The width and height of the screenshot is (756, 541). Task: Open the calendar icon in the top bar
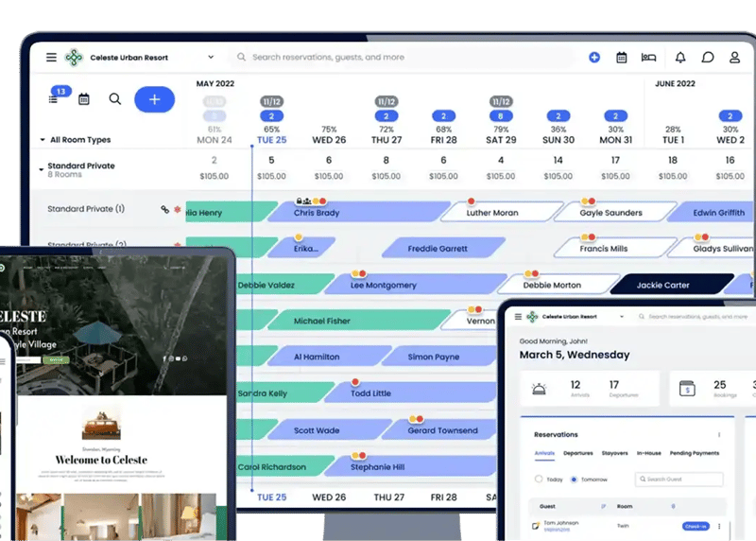621,58
